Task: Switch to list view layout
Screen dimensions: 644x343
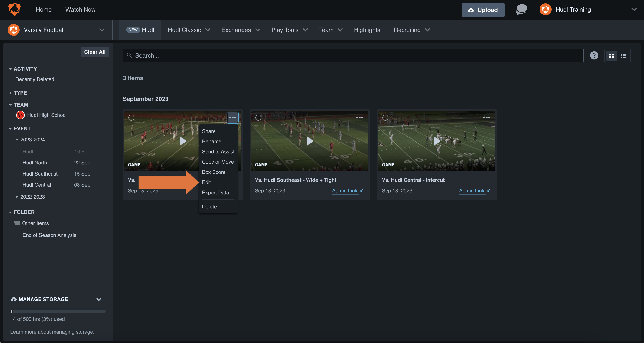Action: (623, 56)
